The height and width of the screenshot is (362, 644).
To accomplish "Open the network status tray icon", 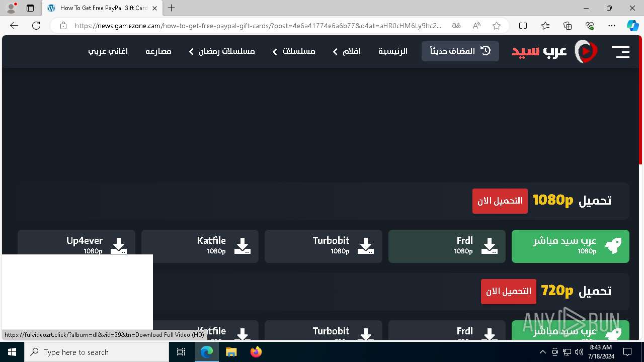I will pyautogui.click(x=567, y=352).
